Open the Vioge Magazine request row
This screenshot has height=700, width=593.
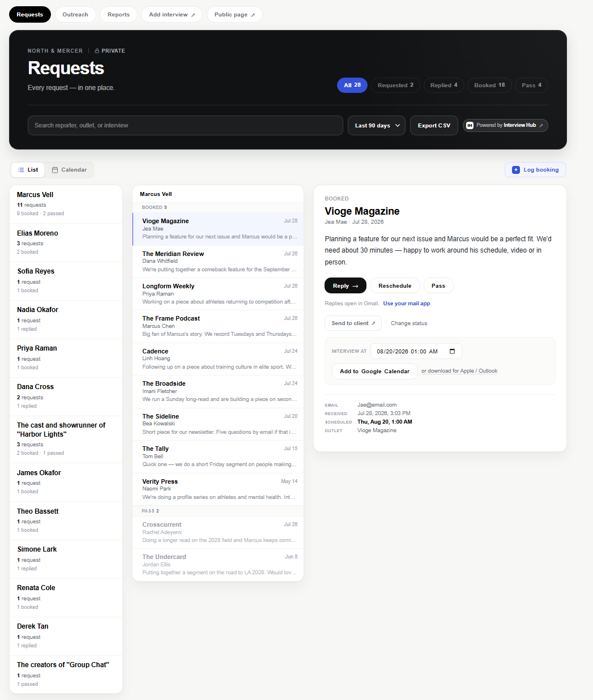tap(218, 229)
